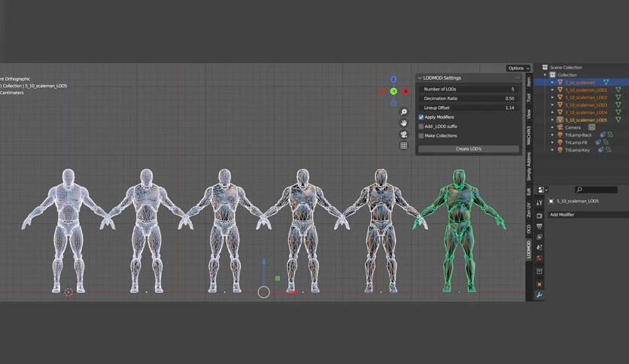Viewport: 629px width, 364px height.
Task: Click the zoom view magnifier icon
Action: click(x=404, y=112)
